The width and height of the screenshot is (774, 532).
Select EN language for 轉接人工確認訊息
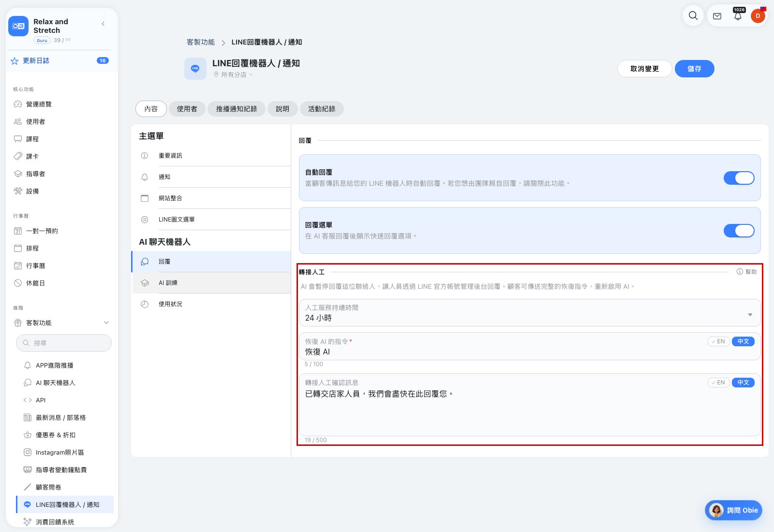point(718,383)
